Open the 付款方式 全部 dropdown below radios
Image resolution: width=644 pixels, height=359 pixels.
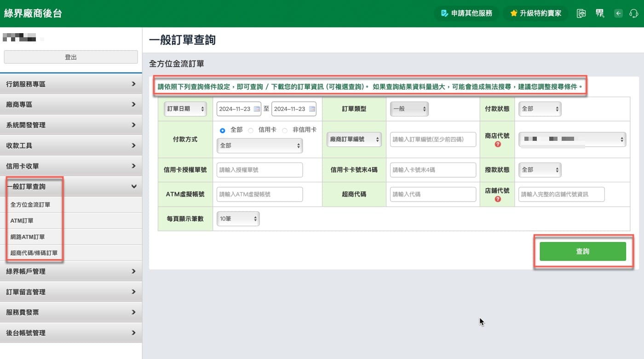click(259, 145)
